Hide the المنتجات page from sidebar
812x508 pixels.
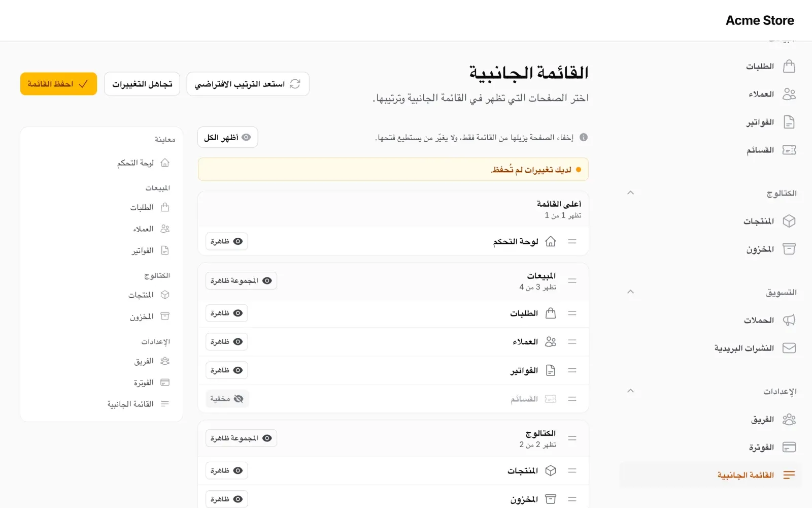point(226,471)
